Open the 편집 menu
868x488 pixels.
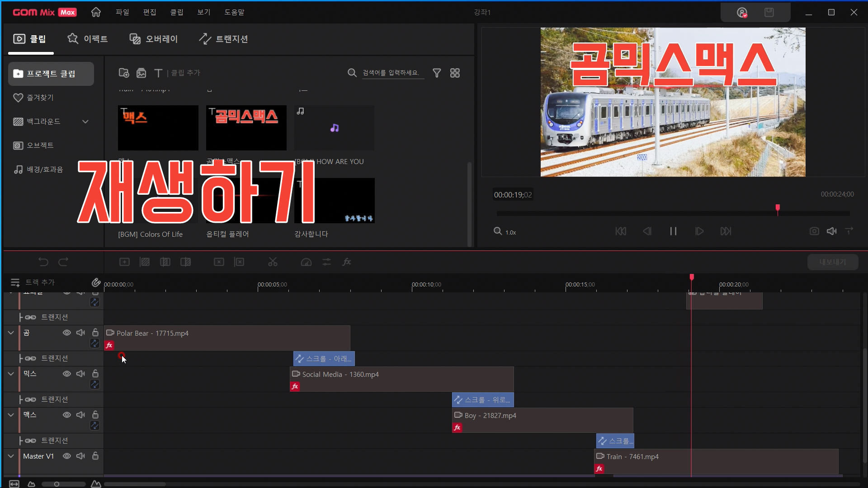[x=150, y=12]
